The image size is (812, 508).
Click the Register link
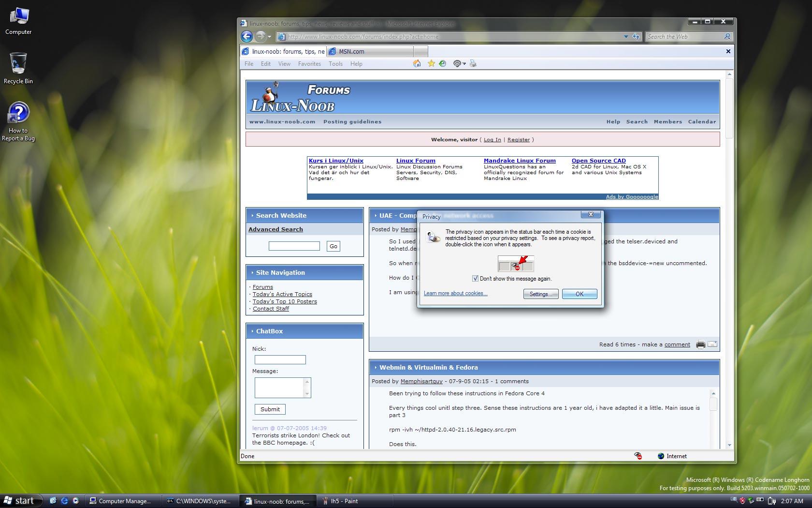pyautogui.click(x=519, y=139)
